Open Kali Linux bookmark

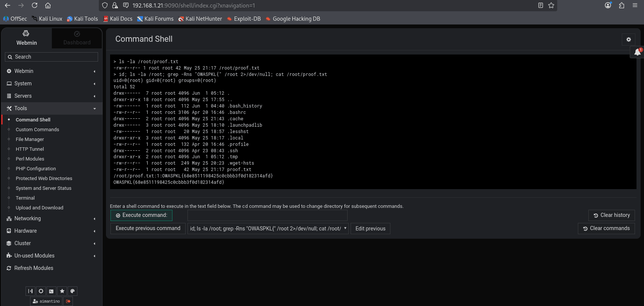pos(47,19)
